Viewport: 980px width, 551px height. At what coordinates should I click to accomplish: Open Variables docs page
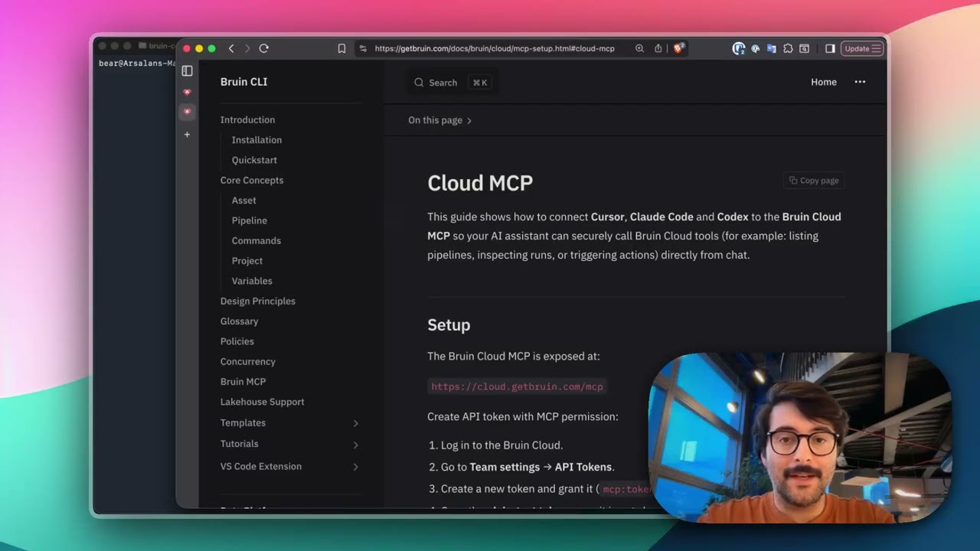pyautogui.click(x=252, y=281)
